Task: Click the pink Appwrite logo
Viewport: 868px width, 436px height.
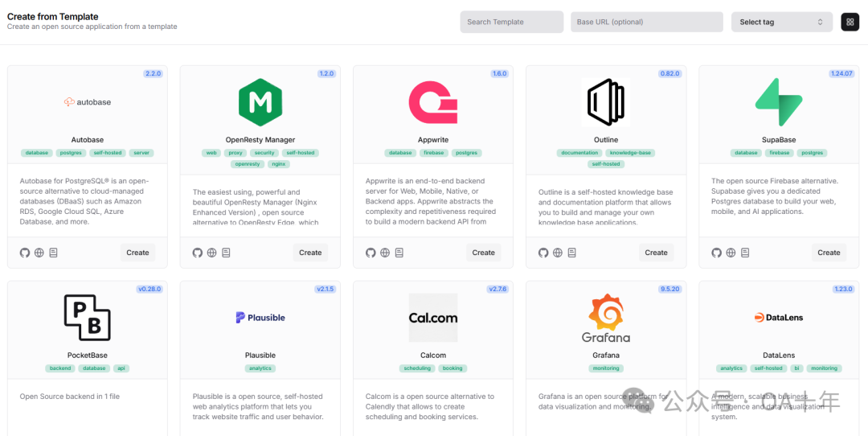Action: click(x=433, y=102)
